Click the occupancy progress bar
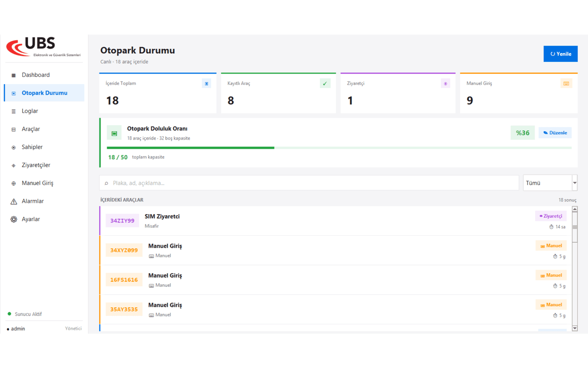Image resolution: width=588 pixels, height=368 pixels. coord(339,148)
